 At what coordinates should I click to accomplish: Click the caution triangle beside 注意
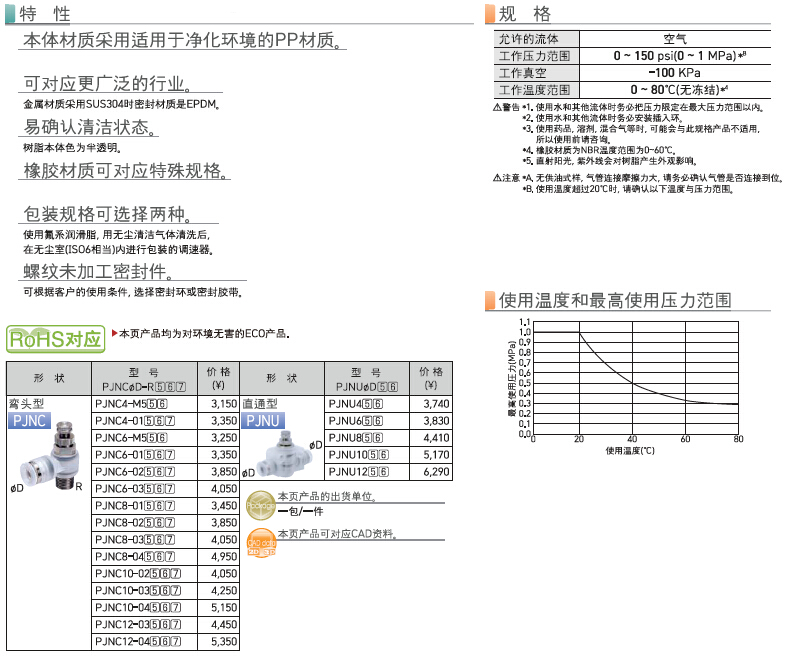click(497, 177)
